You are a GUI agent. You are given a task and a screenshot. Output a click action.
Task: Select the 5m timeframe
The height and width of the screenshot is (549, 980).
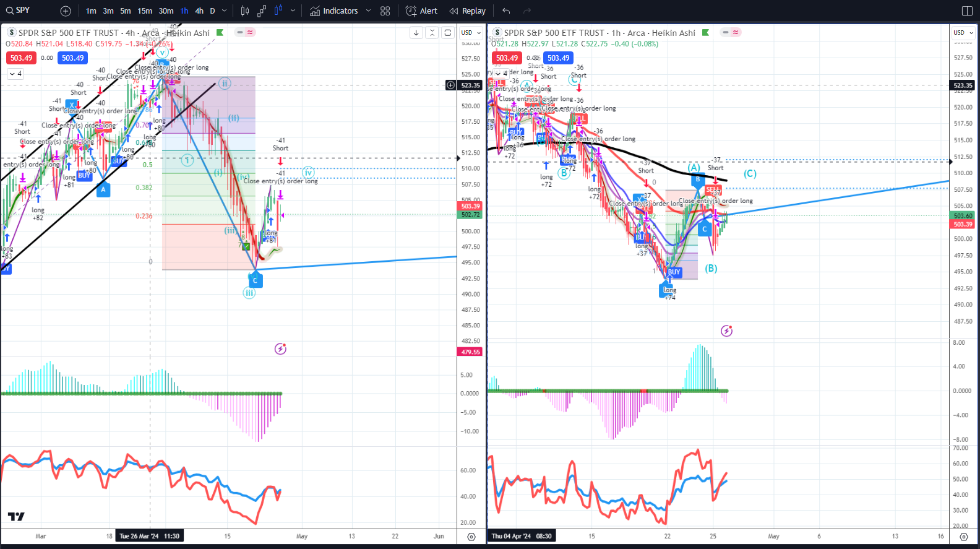tap(126, 11)
